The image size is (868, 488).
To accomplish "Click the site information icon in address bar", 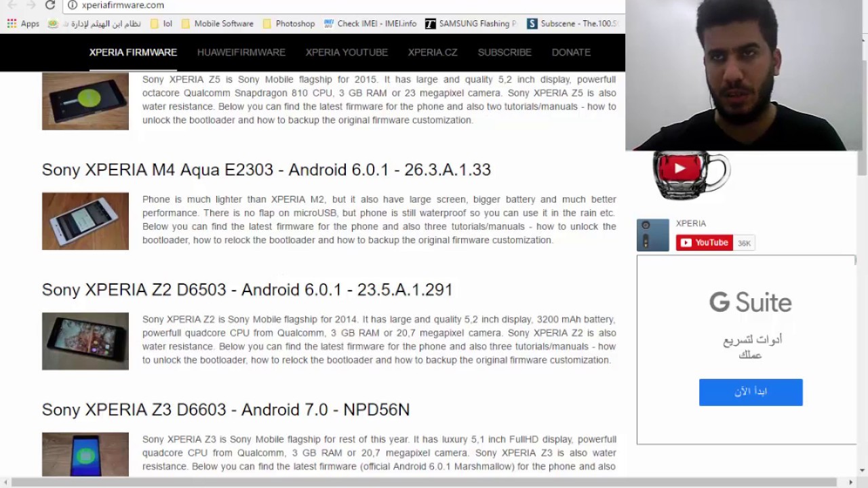I will coord(73,5).
